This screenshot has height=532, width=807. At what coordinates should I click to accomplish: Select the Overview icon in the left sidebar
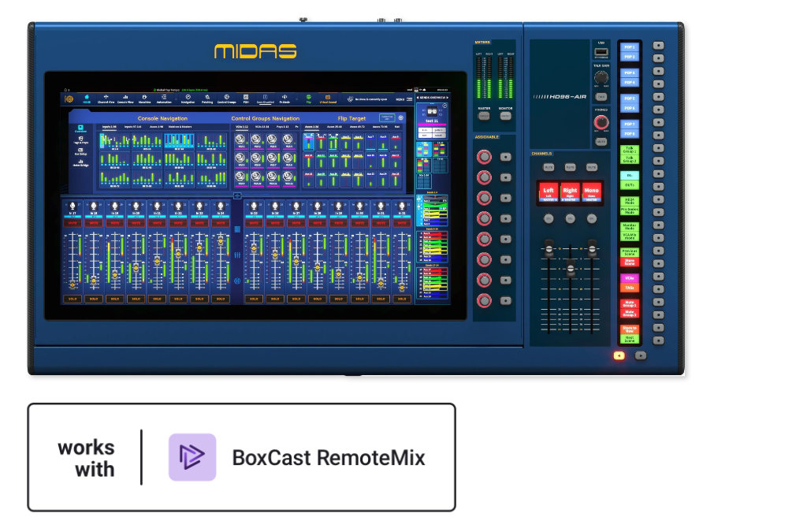pos(81,128)
